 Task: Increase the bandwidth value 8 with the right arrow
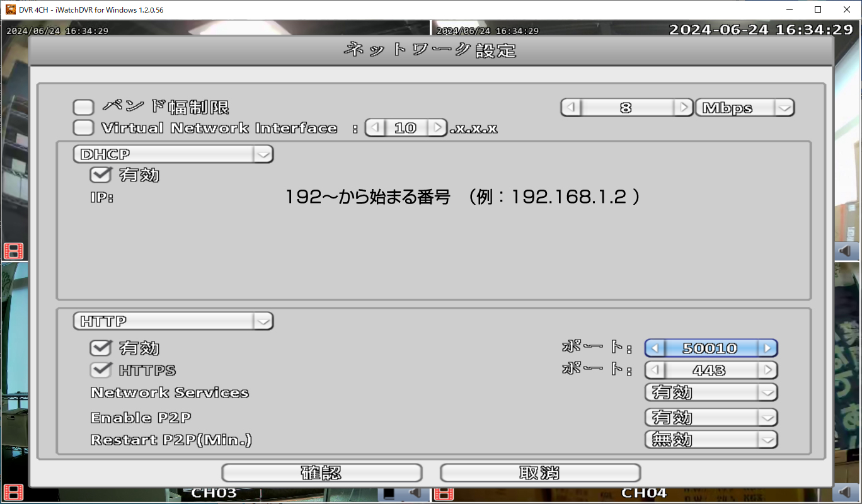pos(684,108)
